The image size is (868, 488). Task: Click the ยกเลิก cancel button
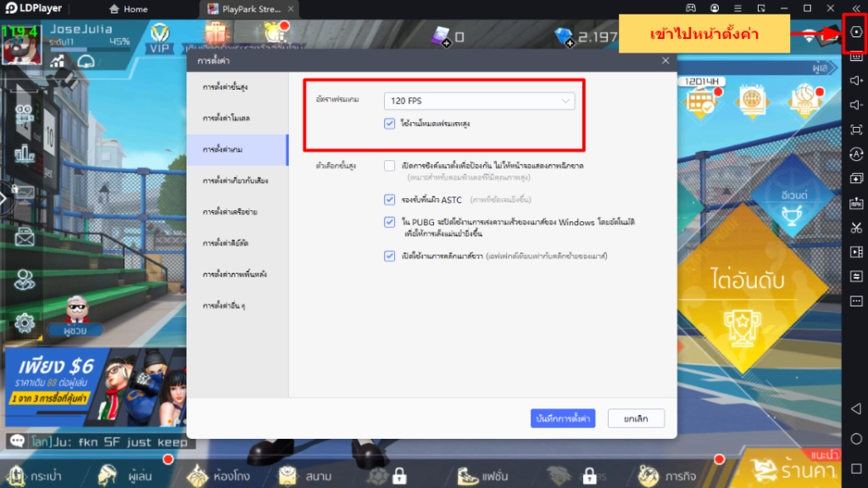(x=636, y=419)
